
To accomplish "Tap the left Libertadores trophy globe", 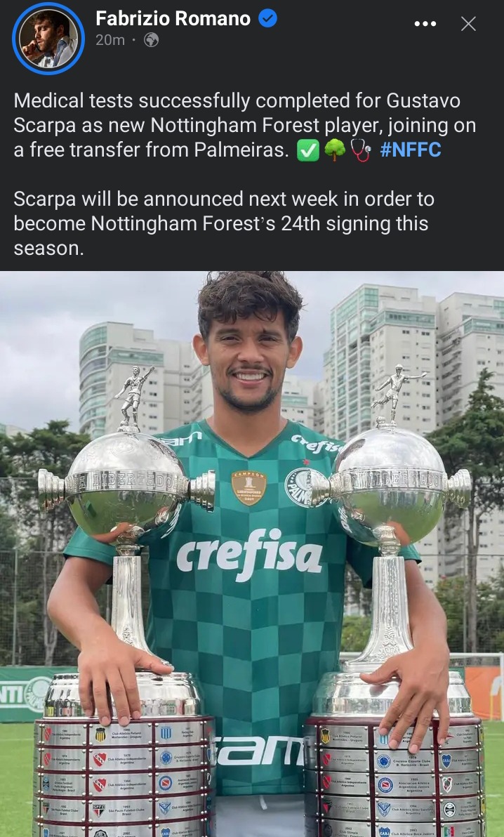I will click(x=126, y=485).
